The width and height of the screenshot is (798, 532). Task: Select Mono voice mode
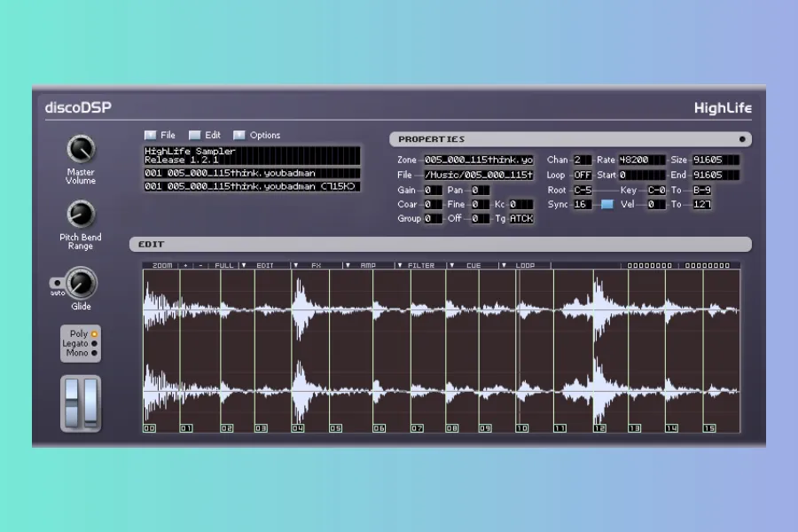click(x=93, y=353)
